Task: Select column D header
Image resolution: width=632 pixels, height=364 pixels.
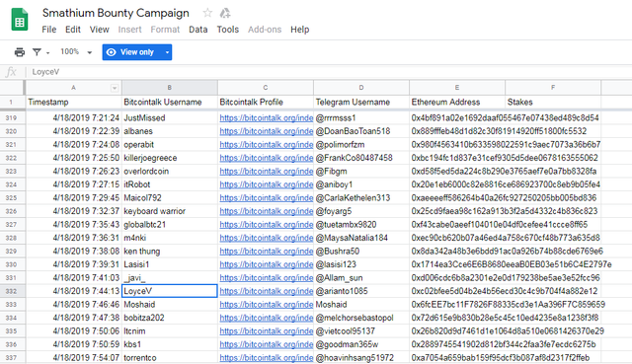Action: pos(361,88)
